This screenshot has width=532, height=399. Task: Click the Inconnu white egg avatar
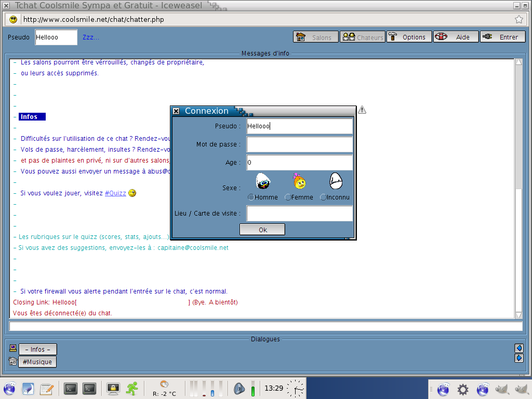pos(336,181)
